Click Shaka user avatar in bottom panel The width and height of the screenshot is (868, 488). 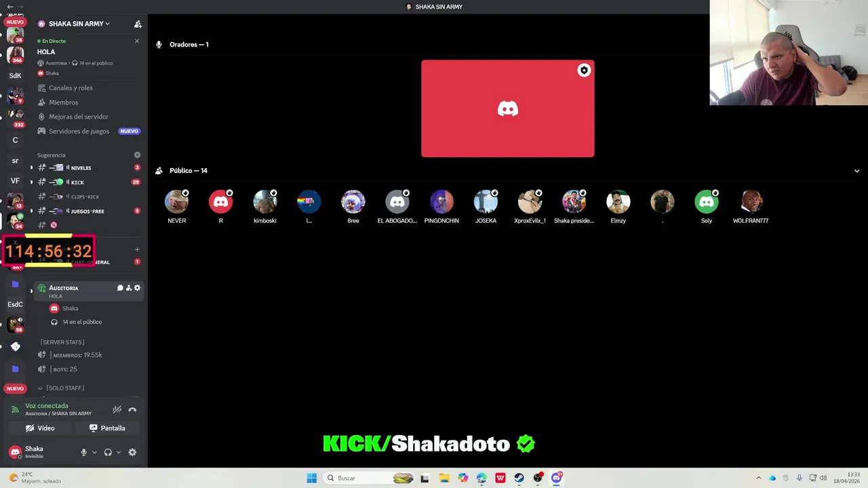[15, 452]
